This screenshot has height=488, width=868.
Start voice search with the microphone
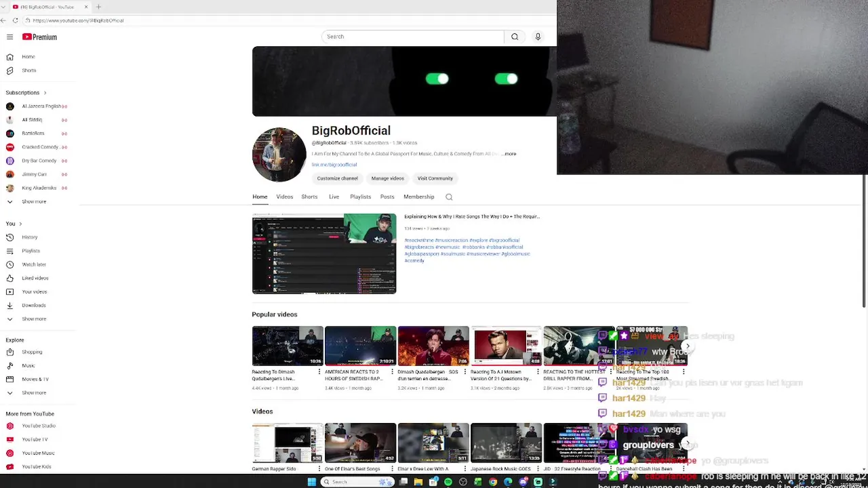click(538, 37)
